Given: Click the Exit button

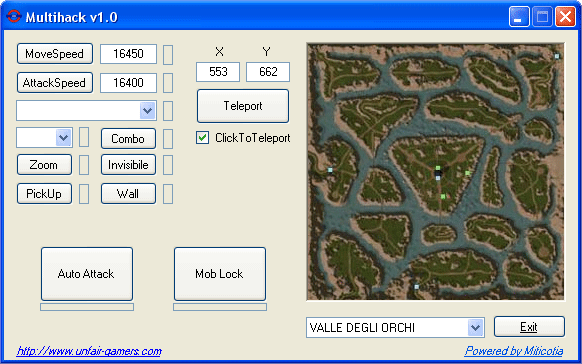Looking at the screenshot, I should pyautogui.click(x=529, y=327).
